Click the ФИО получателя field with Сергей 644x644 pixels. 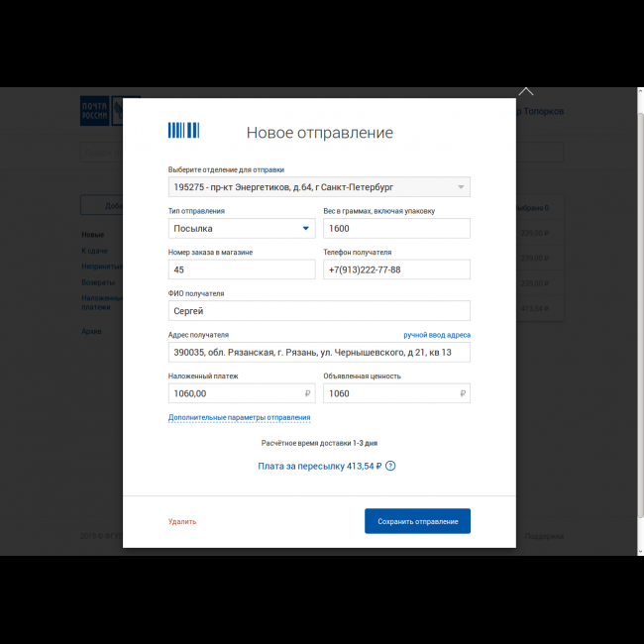(319, 311)
